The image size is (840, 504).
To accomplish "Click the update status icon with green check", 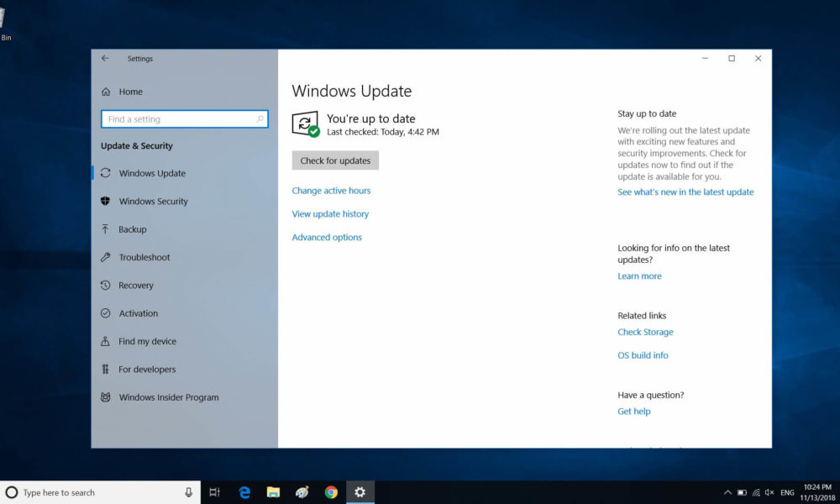I will [x=306, y=124].
